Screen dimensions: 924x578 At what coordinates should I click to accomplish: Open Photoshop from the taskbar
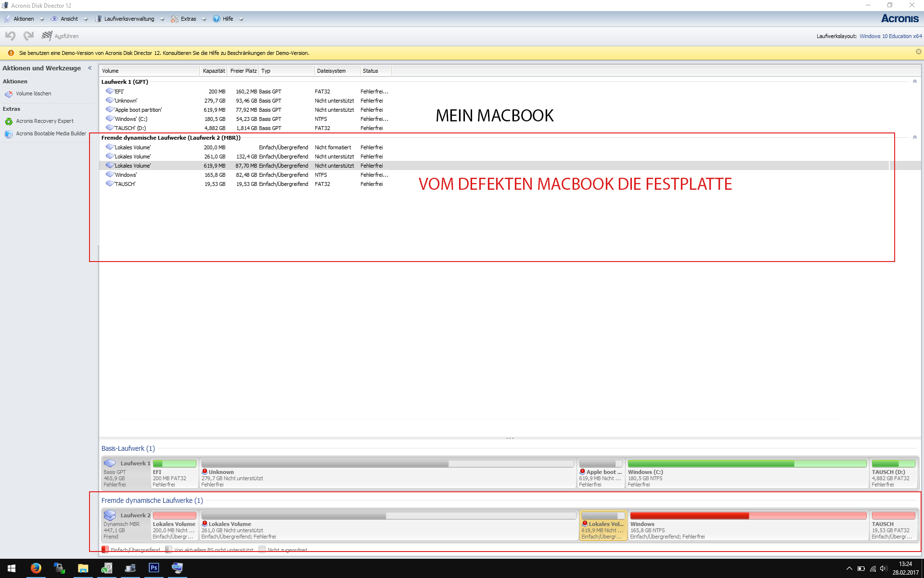154,568
